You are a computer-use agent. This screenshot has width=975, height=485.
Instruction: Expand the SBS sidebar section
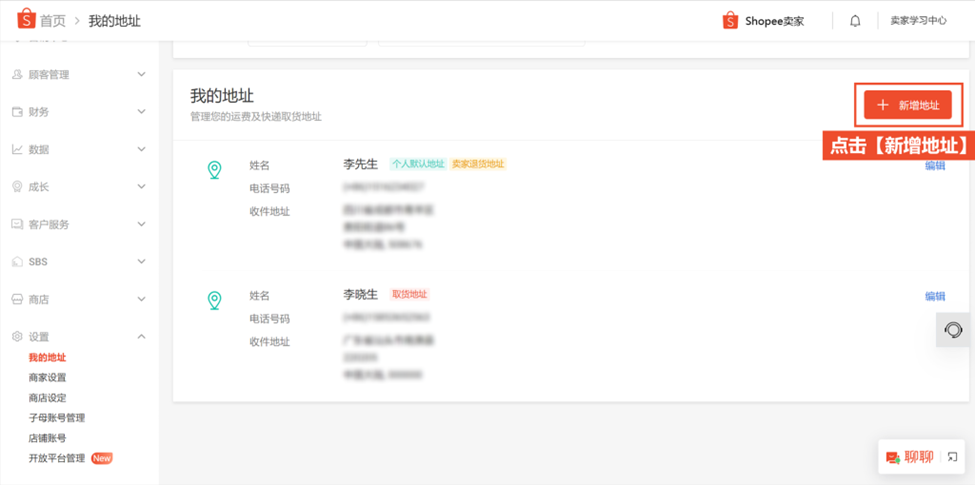[x=141, y=262]
